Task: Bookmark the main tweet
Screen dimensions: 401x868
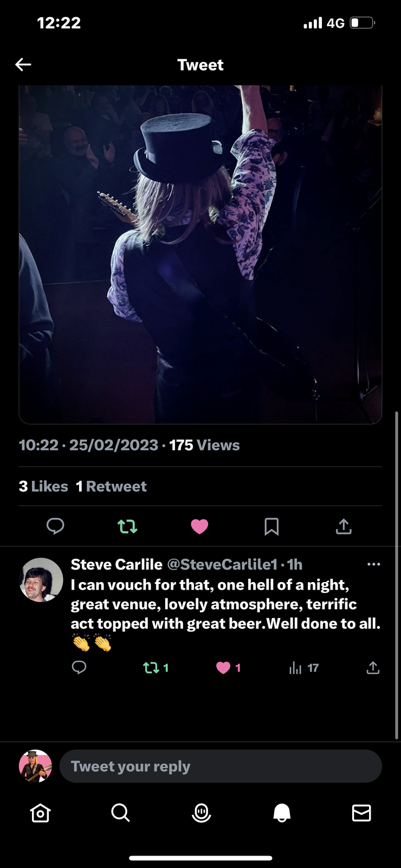Action: pyautogui.click(x=271, y=526)
